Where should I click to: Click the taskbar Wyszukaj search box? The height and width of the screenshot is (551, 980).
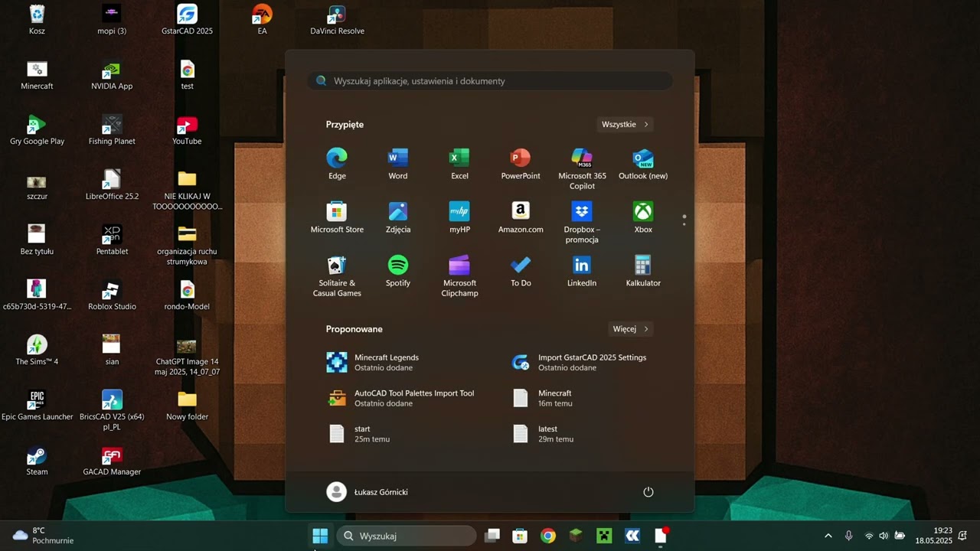pyautogui.click(x=407, y=536)
